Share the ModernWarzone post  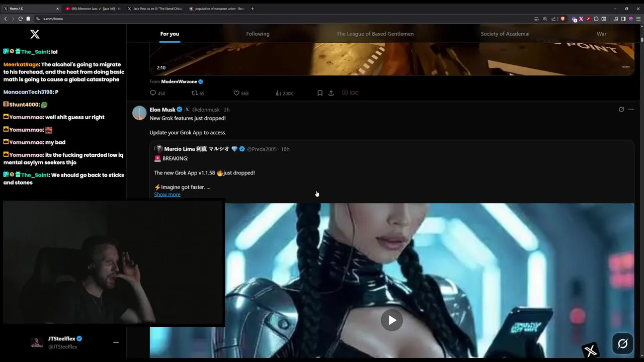tap(331, 93)
